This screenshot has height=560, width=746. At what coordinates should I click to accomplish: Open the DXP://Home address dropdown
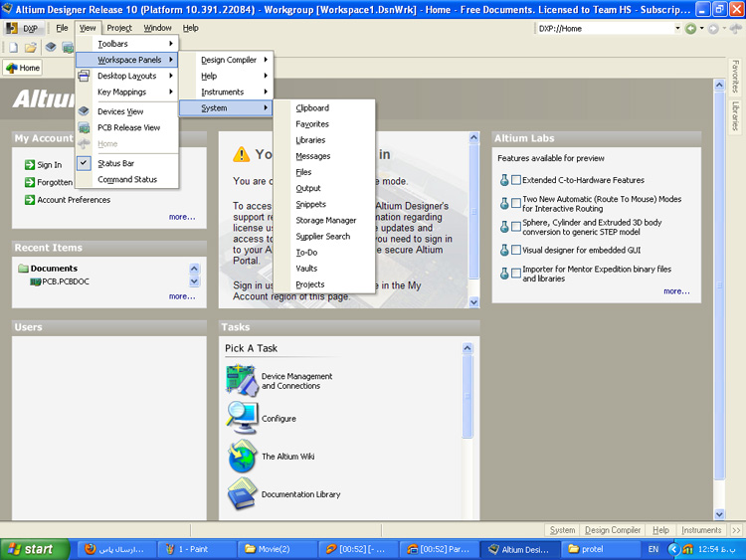[677, 29]
